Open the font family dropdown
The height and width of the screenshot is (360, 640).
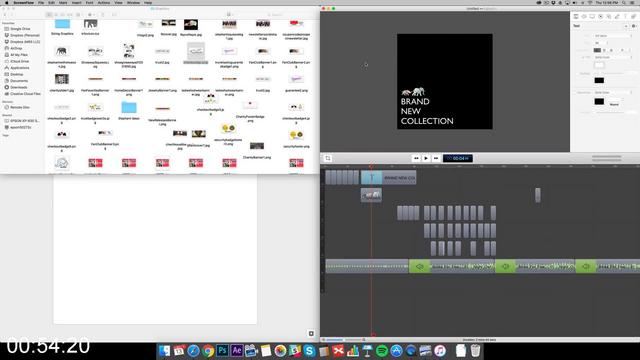613,36
